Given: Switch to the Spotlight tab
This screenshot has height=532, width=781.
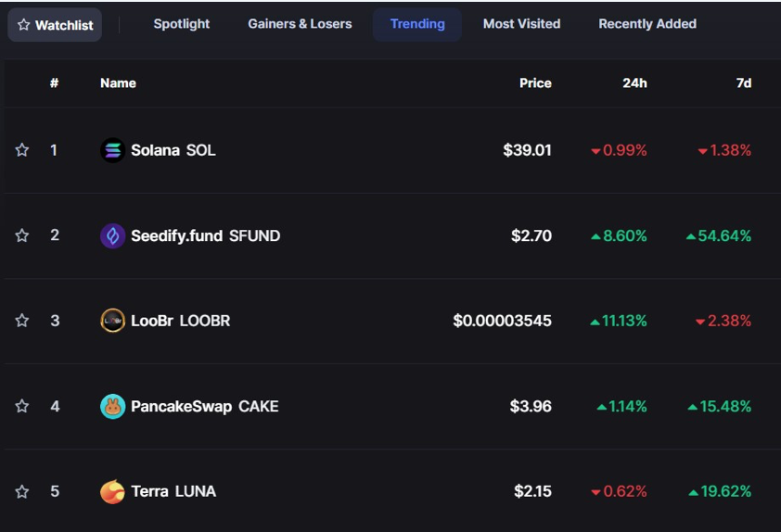Looking at the screenshot, I should (x=182, y=24).
